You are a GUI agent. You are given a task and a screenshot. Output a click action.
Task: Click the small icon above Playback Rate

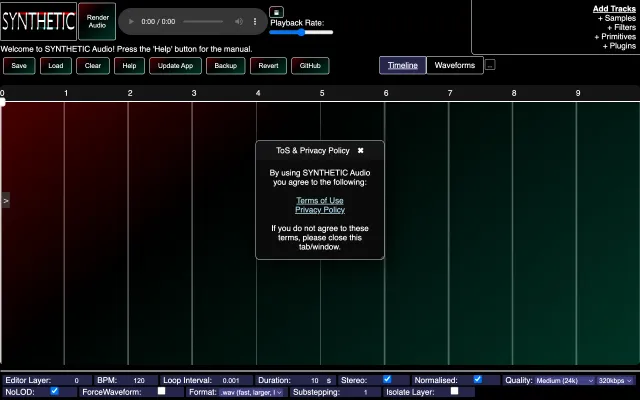[x=276, y=12]
